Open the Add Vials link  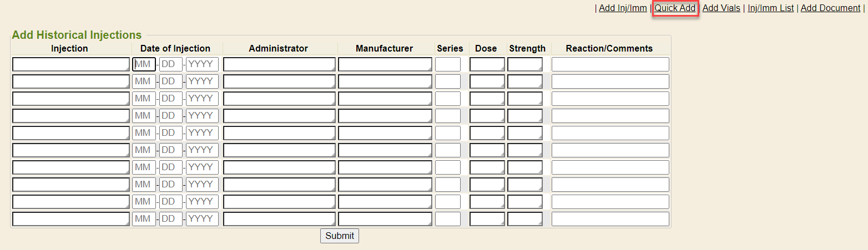pyautogui.click(x=721, y=8)
